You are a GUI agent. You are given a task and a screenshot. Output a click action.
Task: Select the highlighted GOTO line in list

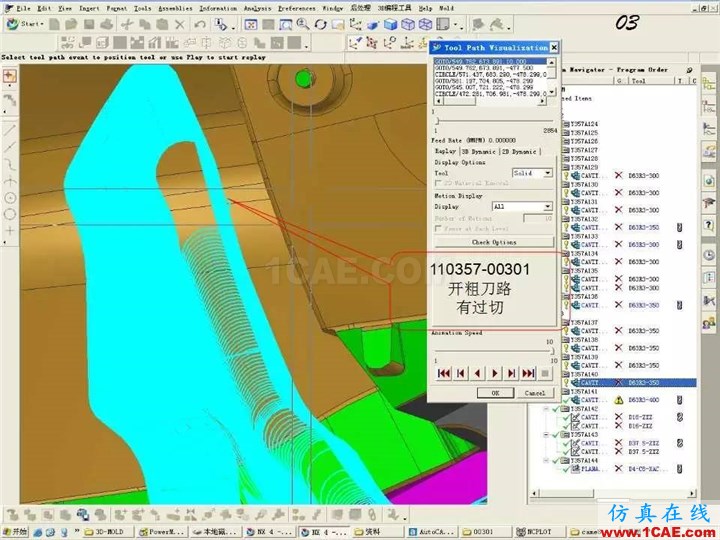[x=490, y=61]
